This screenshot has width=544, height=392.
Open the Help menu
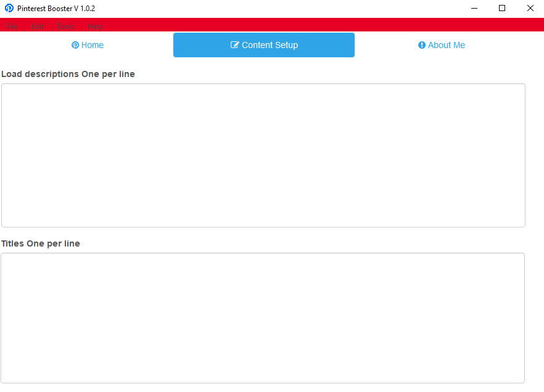tap(94, 27)
